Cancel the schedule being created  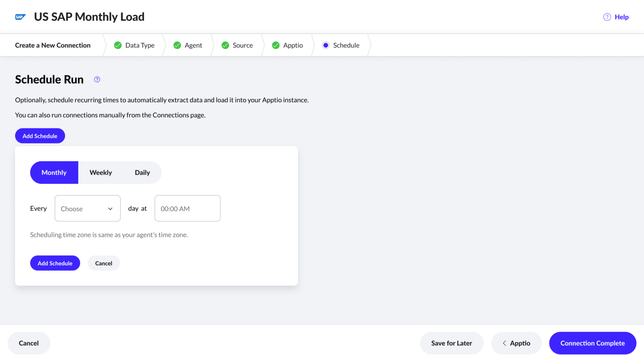coord(103,263)
